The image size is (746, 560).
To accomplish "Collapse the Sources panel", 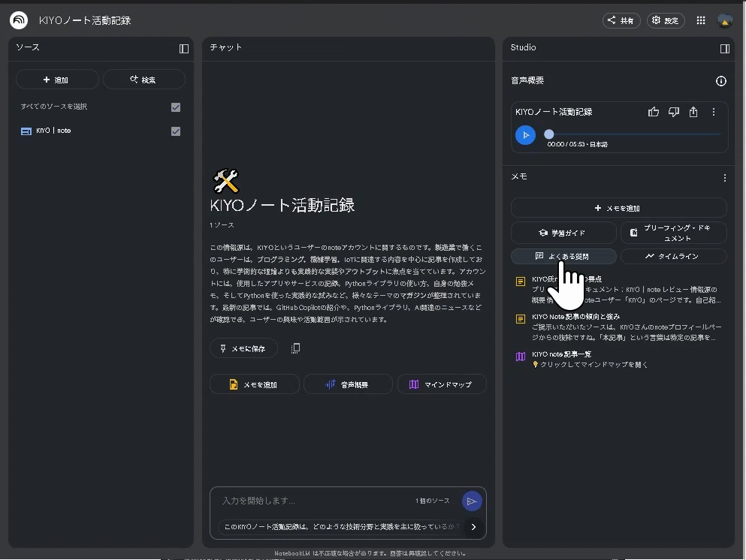I will coord(183,49).
